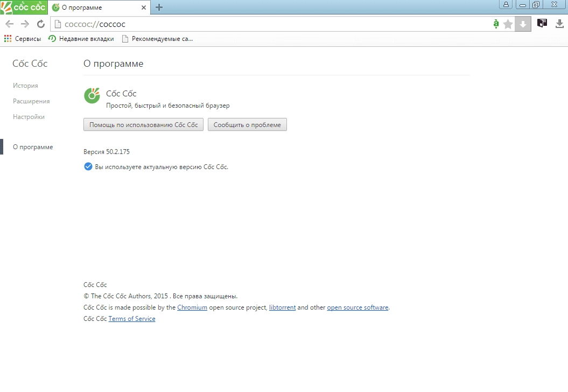Bookmark this page with the star
The height and width of the screenshot is (392, 568).
pos(508,24)
